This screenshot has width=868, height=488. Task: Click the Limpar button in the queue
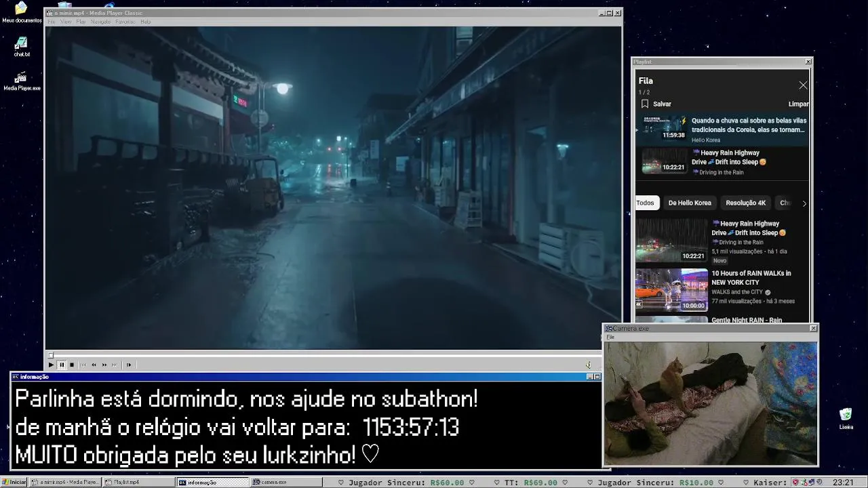tap(798, 104)
